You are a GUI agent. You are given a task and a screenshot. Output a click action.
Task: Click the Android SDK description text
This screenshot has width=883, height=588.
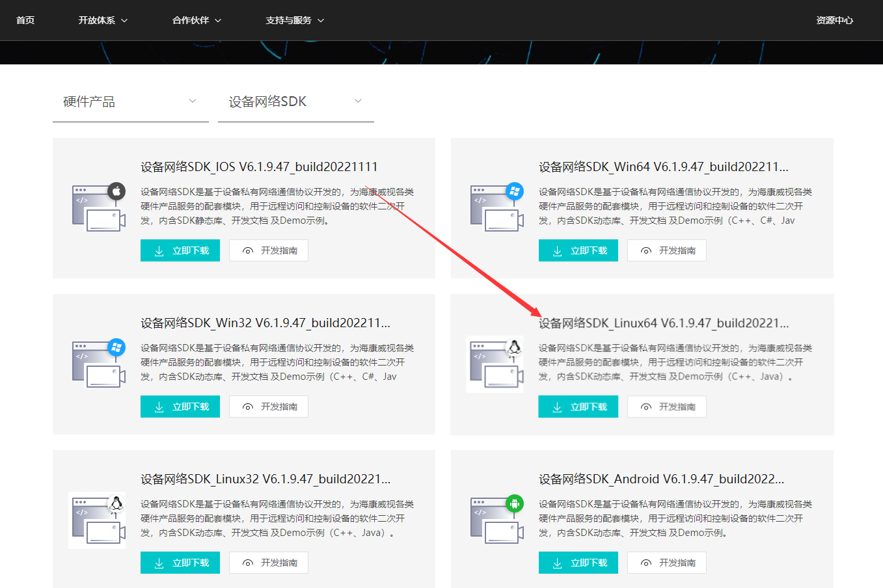coord(675,518)
